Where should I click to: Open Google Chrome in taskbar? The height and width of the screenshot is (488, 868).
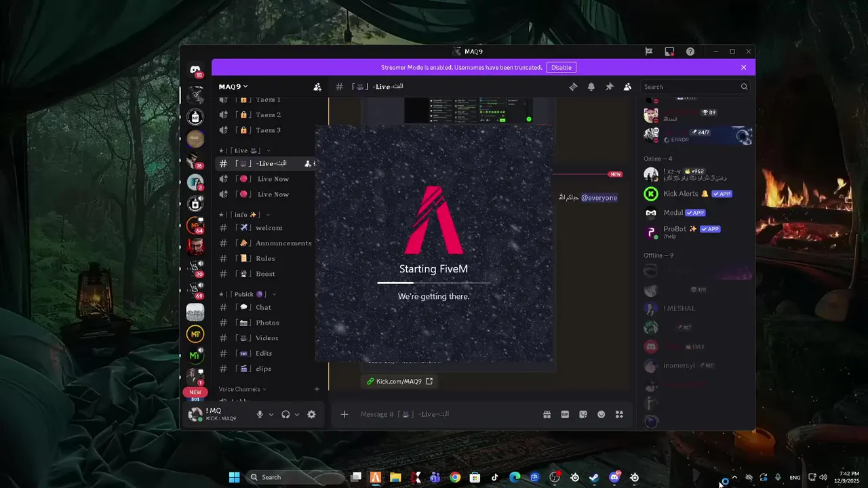455,477
